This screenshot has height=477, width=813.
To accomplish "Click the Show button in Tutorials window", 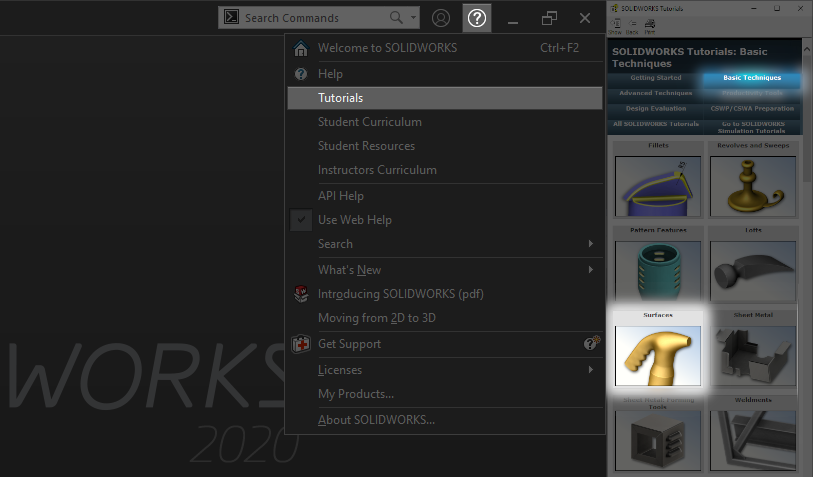I will pos(615,27).
